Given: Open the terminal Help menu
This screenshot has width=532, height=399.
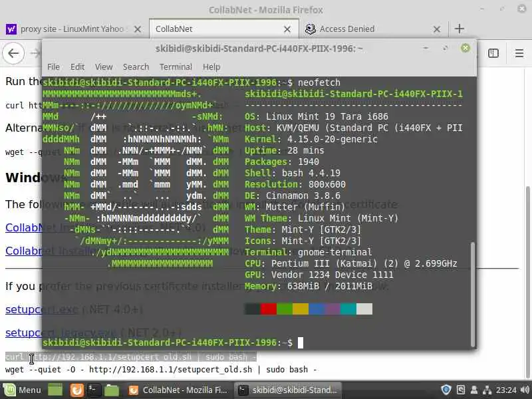Looking at the screenshot, I should tap(211, 67).
